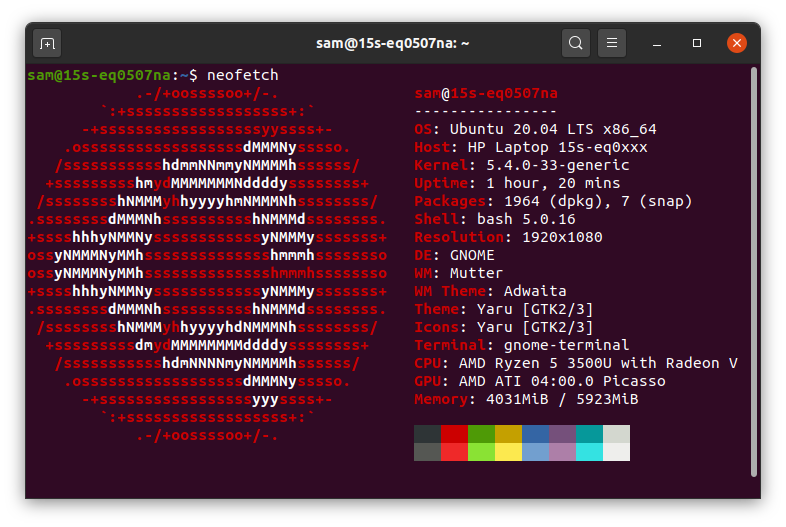Click the light blue color block

click(536, 452)
